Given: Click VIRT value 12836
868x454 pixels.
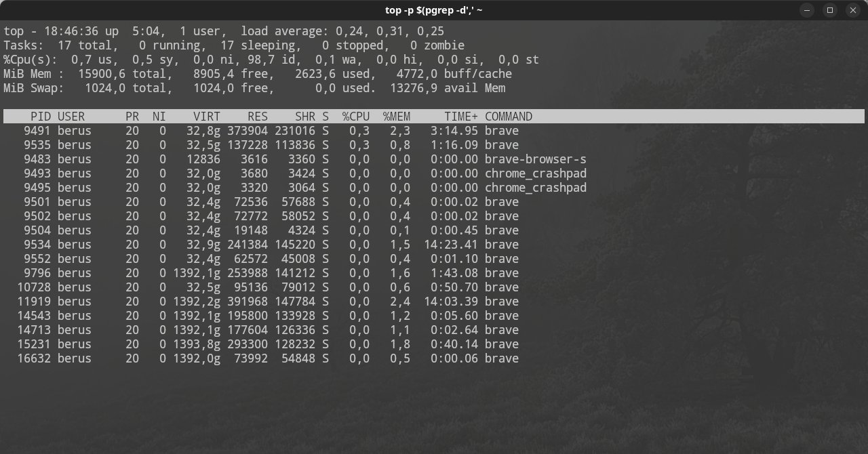Looking at the screenshot, I should tap(203, 159).
